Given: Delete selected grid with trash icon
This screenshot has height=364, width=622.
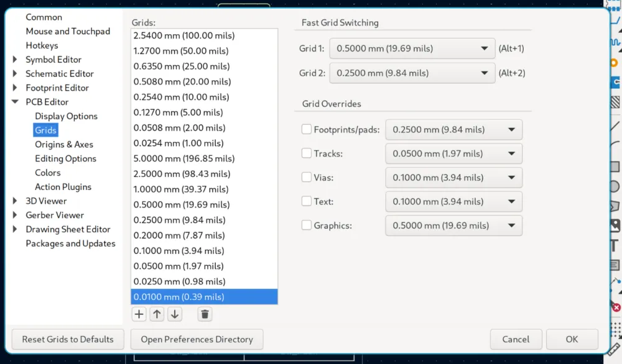Looking at the screenshot, I should pos(205,314).
